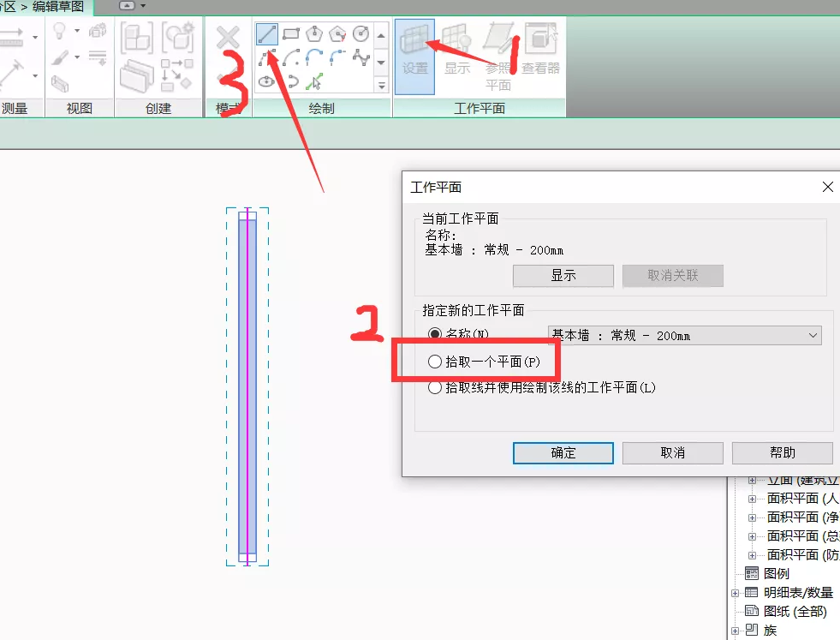Screen dimensions: 840x640
Task: Pick the Spline draw tool
Action: tap(360, 58)
